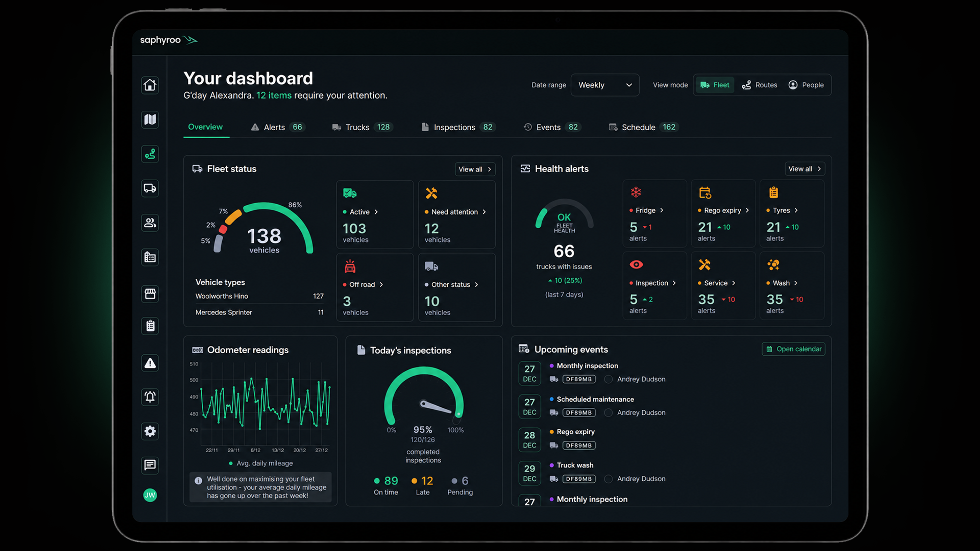
Task: Expand the Active vehicles chevron
Action: click(376, 212)
